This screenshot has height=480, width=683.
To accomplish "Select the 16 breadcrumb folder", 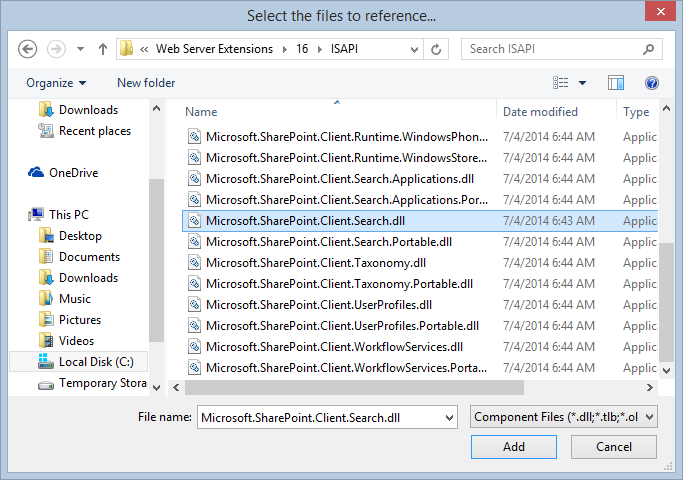I will (x=302, y=49).
